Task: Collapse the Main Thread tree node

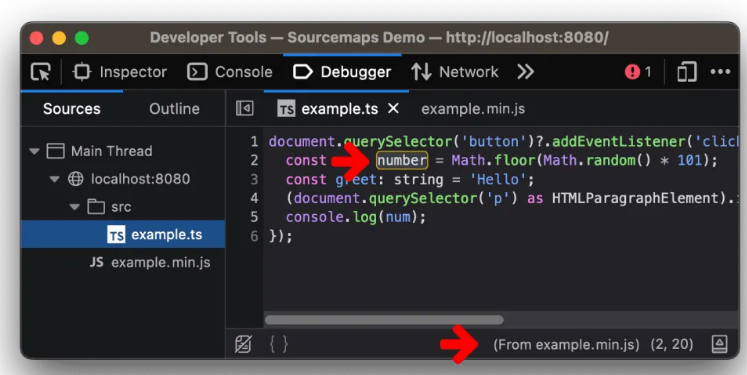Action: (x=34, y=152)
